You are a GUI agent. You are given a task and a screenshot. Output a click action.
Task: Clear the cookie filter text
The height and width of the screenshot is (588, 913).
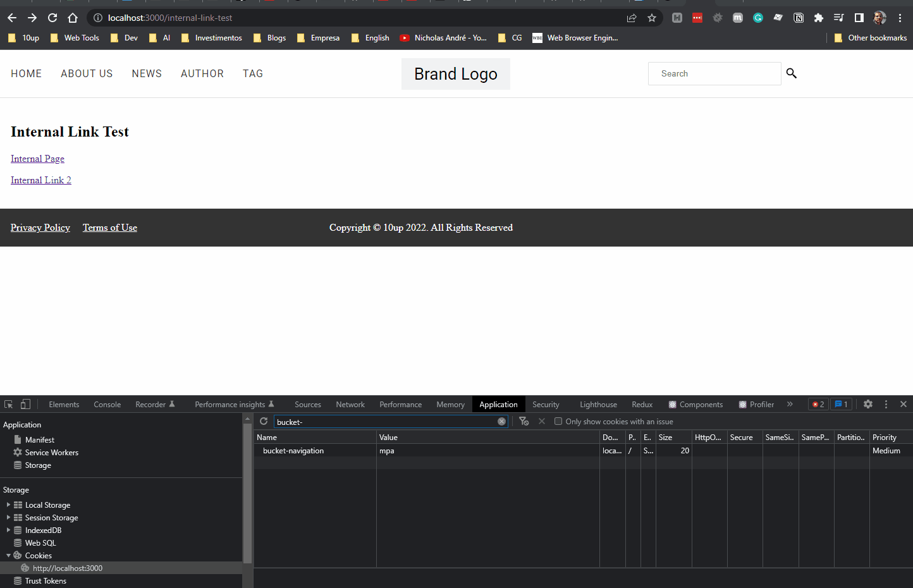pyautogui.click(x=501, y=422)
